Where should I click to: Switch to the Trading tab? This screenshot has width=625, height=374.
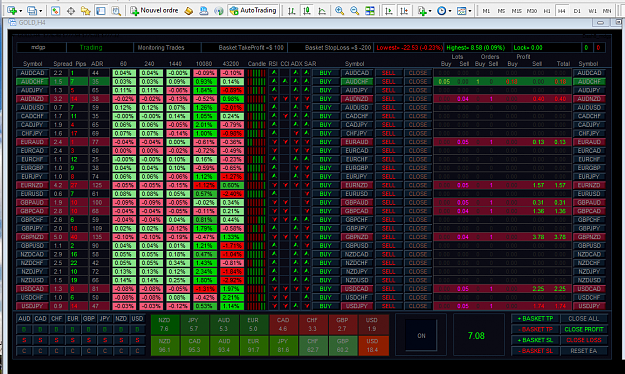(91, 47)
